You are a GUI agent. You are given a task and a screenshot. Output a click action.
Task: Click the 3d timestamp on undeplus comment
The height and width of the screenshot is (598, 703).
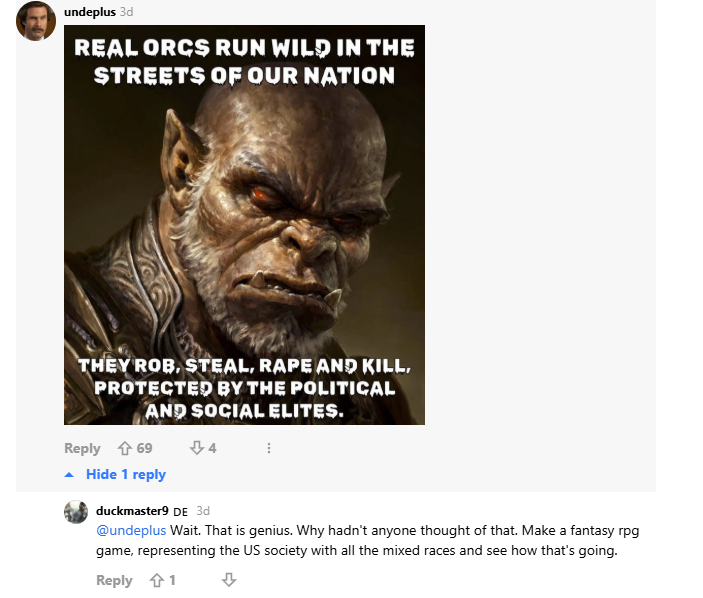[126, 12]
